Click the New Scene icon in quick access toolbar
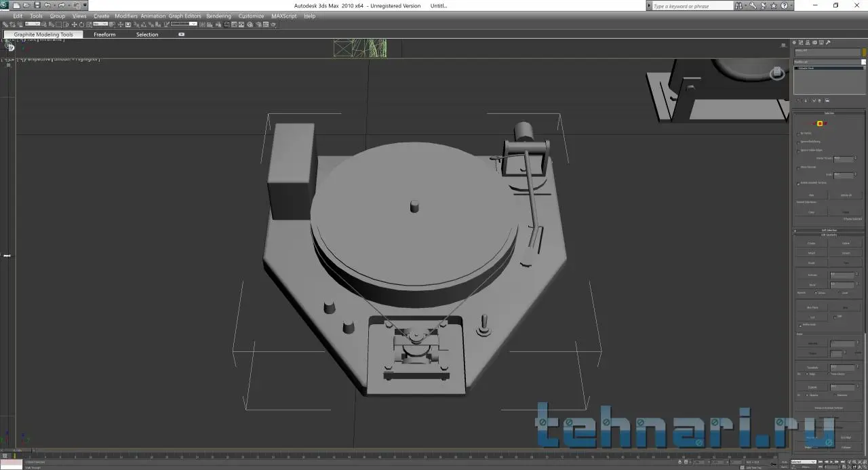The height and width of the screenshot is (470, 868). (x=16, y=5)
